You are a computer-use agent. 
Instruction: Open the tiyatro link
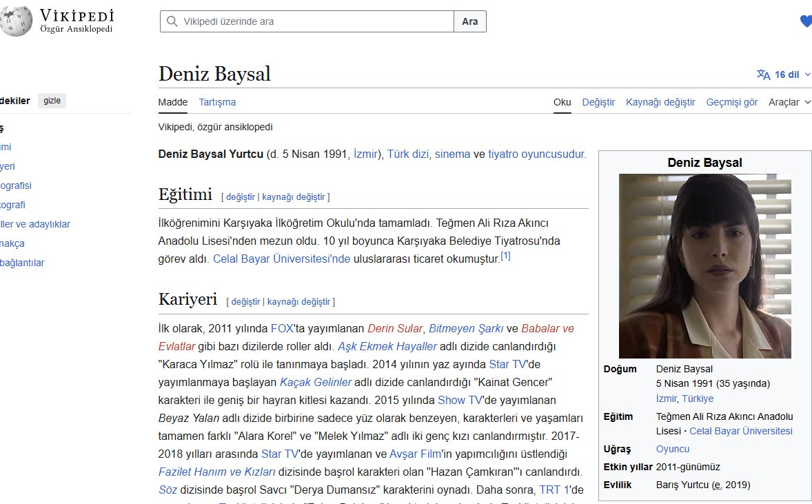(x=503, y=154)
